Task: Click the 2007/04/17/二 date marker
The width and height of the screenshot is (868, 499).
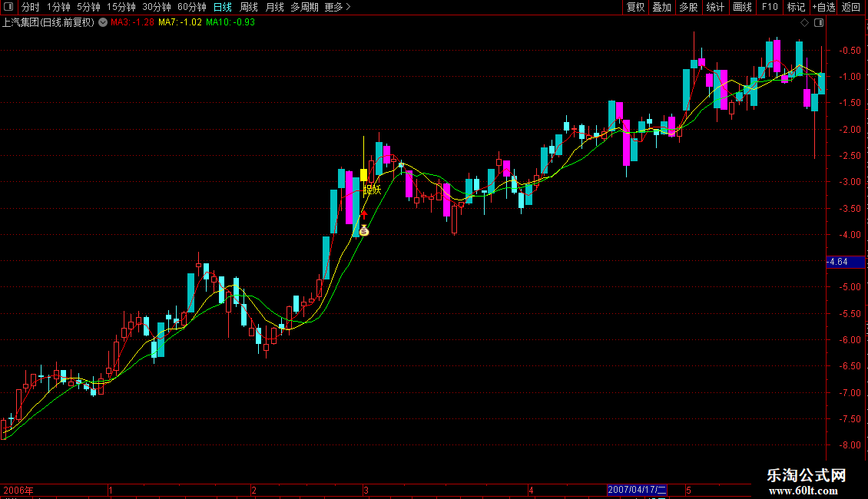Action: coord(637,490)
